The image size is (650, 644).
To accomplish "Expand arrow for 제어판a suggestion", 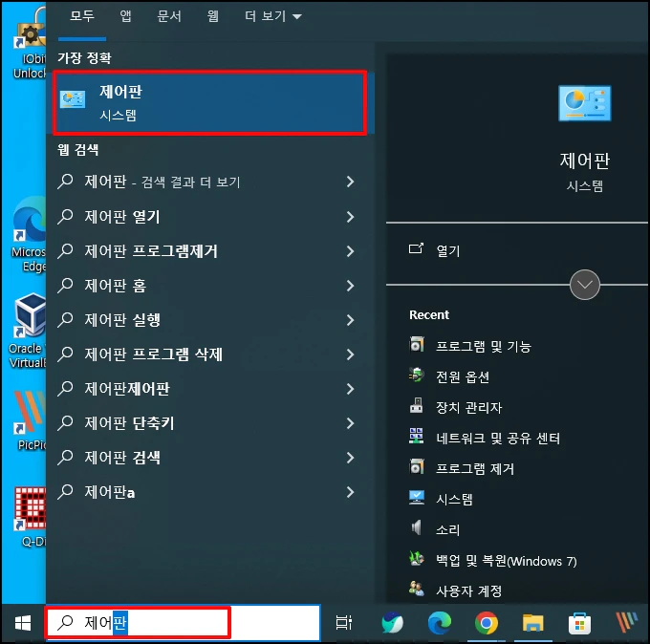I will click(350, 492).
